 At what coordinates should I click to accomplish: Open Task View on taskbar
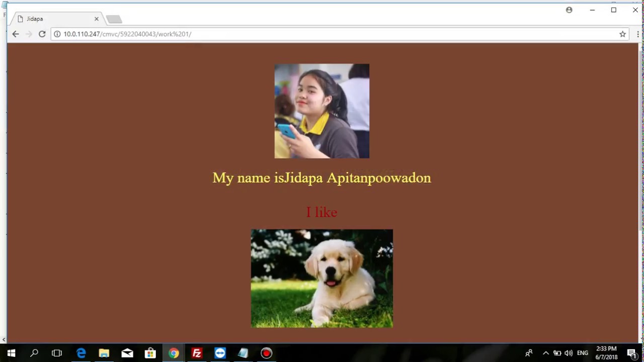coord(57,353)
